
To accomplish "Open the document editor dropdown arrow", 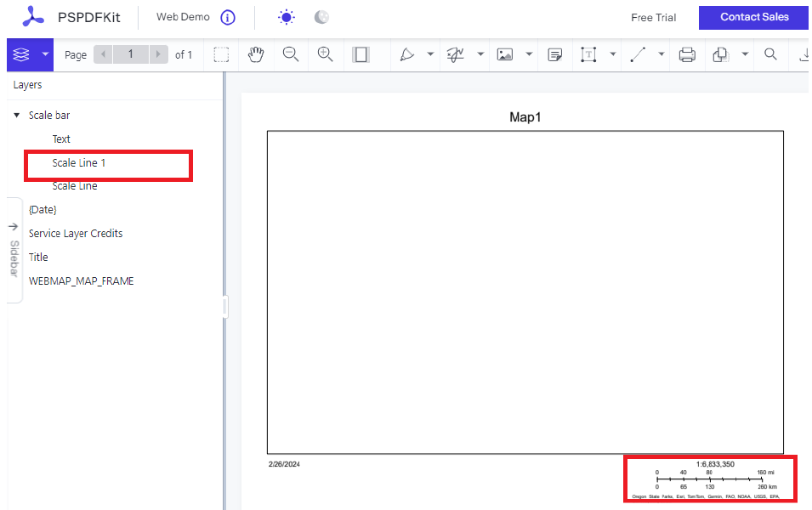I will (x=745, y=54).
